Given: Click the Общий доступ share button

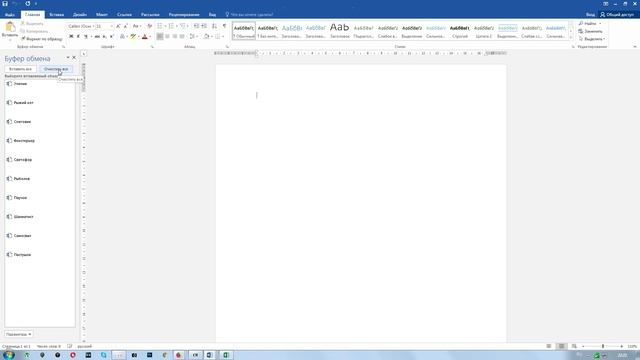Looking at the screenshot, I should [x=617, y=15].
